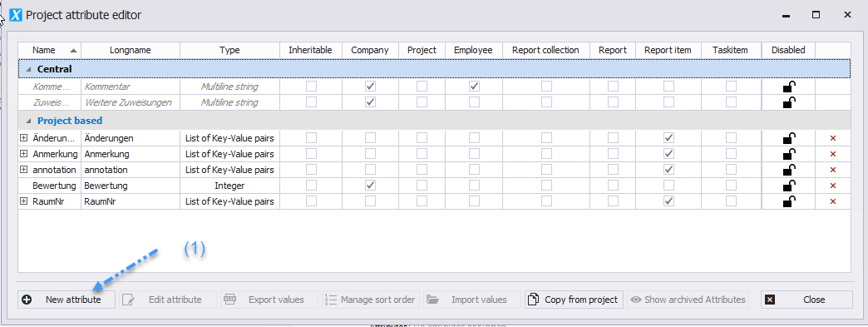Image resolution: width=868 pixels, height=327 pixels.
Task: Delete the Änderungen attribute with red X
Action: click(x=832, y=138)
